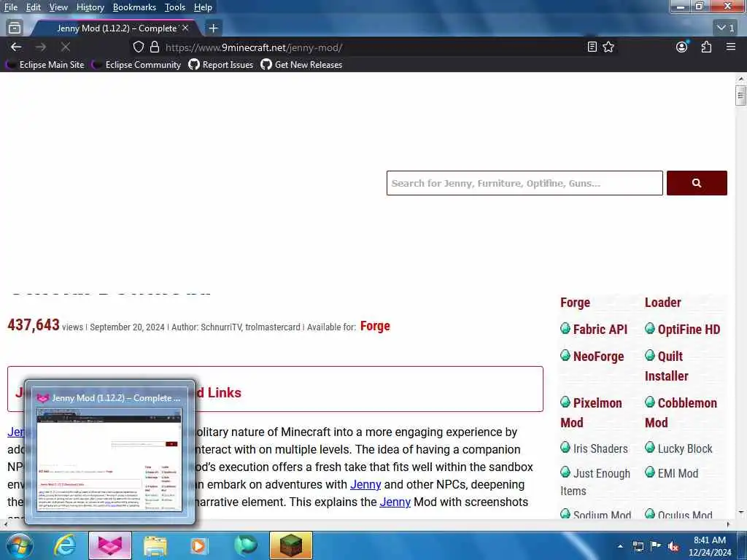Open the clock showing 8:41 AM
Screen dimensions: 747x560
(x=710, y=546)
